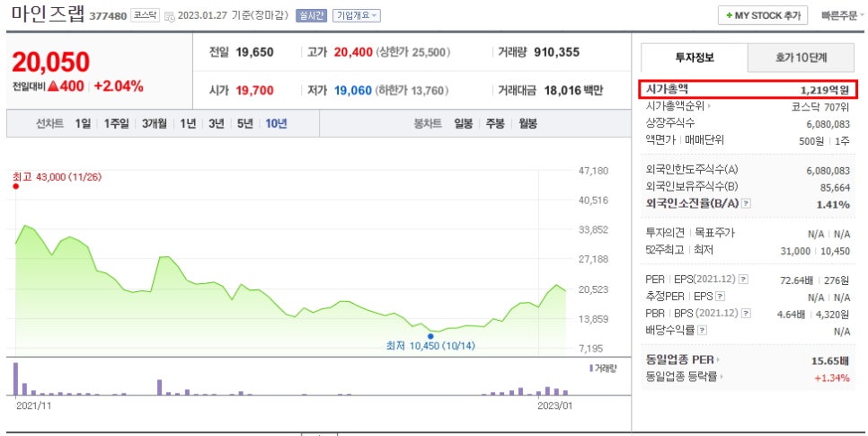Click the 시가총액 value 1,219억원
The width and height of the screenshot is (868, 436).
click(x=824, y=90)
